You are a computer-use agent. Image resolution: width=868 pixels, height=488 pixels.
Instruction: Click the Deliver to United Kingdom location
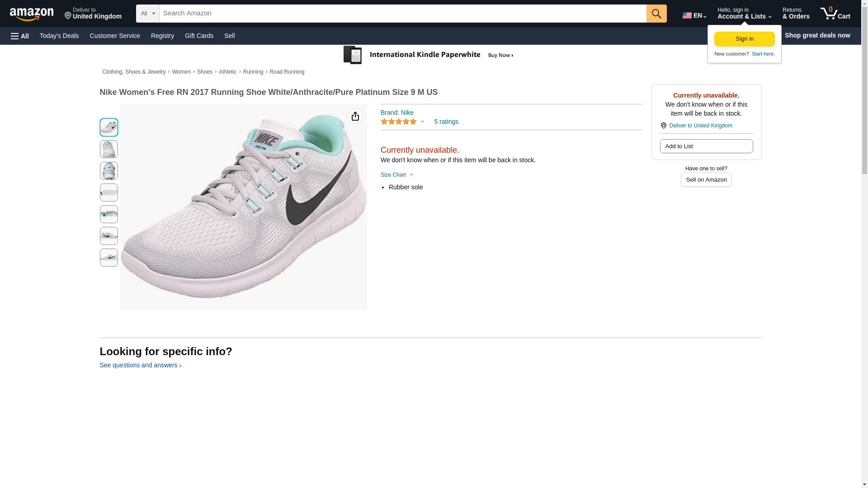[93, 14]
